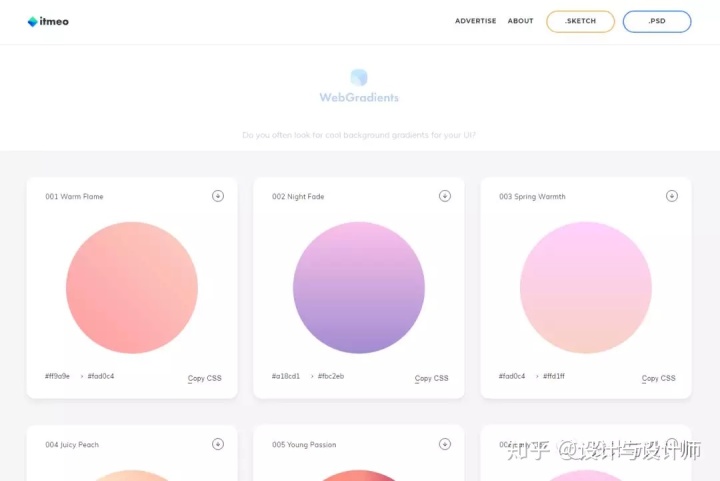
Task: Click the 003 Spring Warmth title
Action: coord(532,196)
